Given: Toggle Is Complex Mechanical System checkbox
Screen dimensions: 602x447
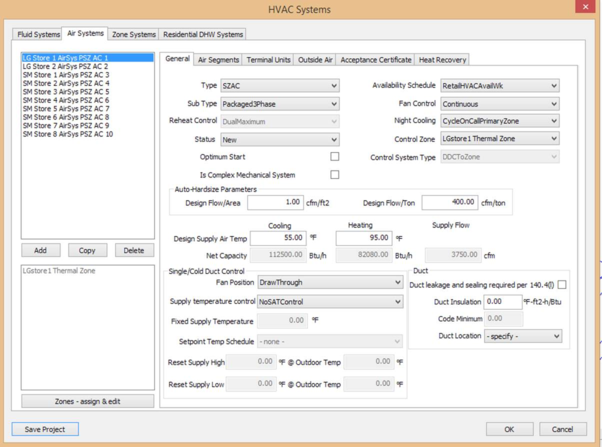Looking at the screenshot, I should 334,175.
